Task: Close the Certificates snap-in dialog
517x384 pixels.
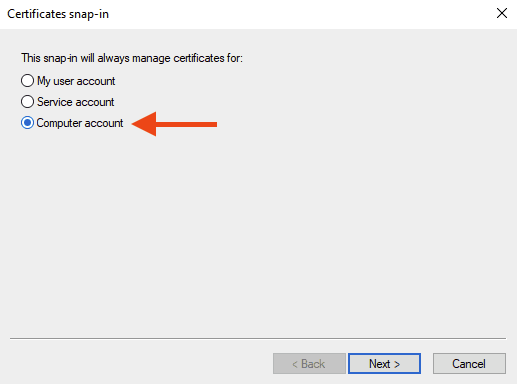Action: point(502,13)
